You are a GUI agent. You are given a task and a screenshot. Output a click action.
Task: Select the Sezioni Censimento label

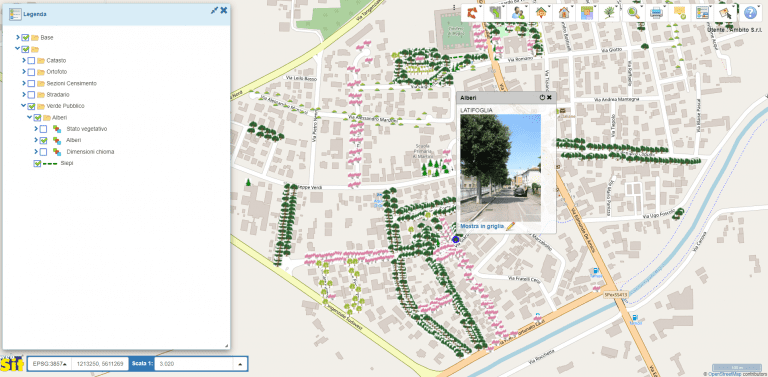(x=72, y=83)
